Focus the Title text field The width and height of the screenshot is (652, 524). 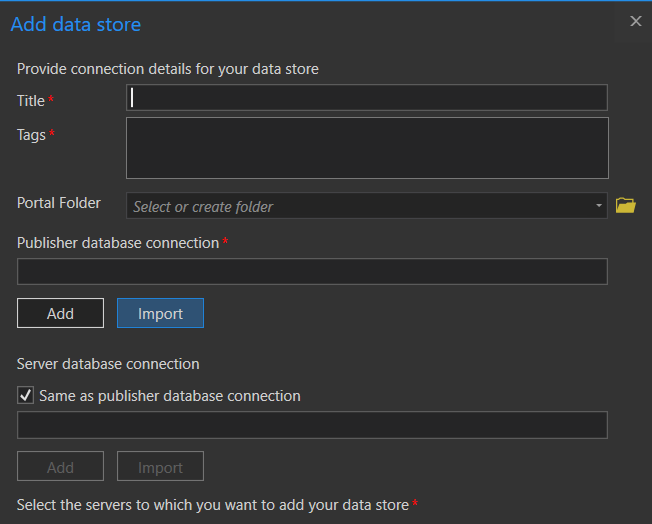click(x=367, y=97)
